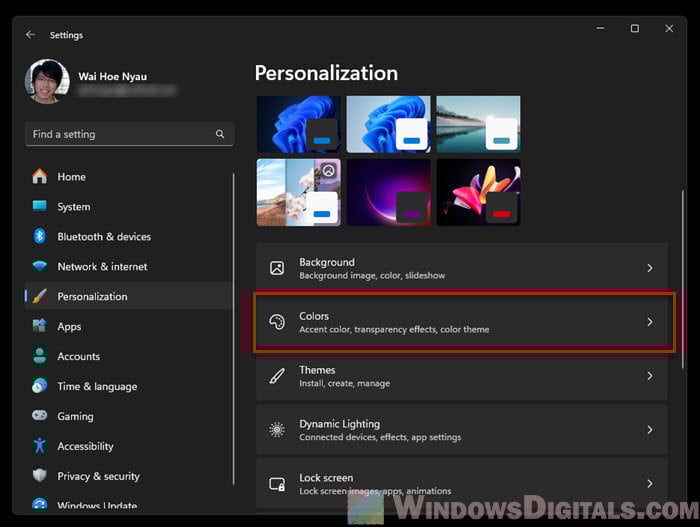
Task: Select the cherry blossom spotlight theme
Action: tap(299, 192)
